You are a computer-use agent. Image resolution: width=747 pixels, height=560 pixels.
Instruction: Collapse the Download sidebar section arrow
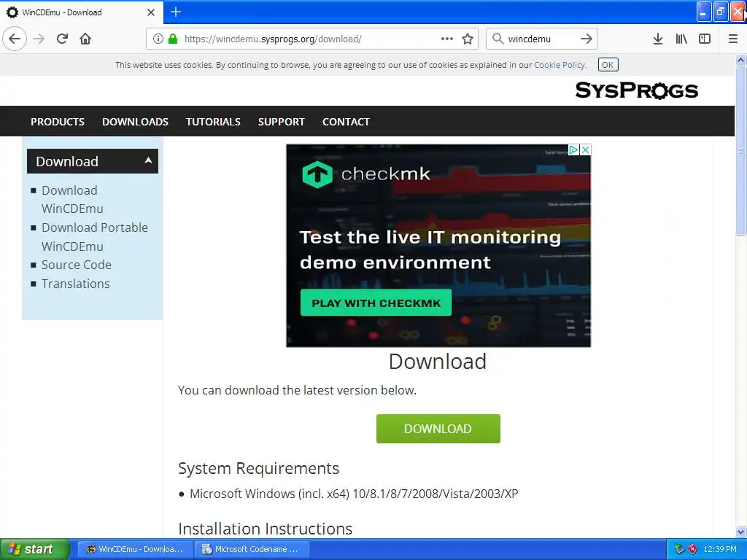coord(148,160)
